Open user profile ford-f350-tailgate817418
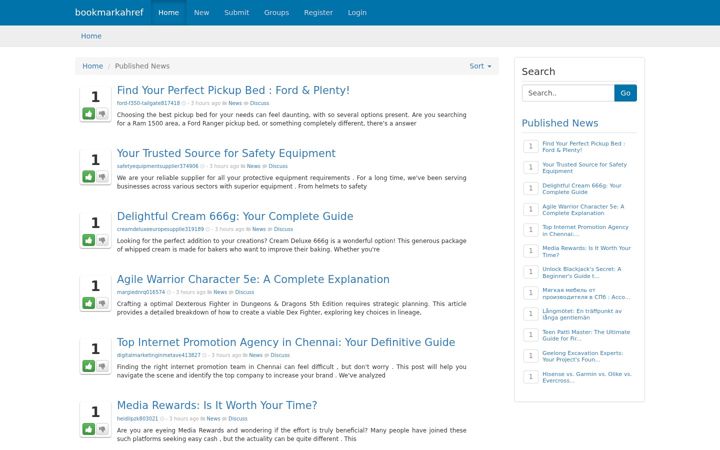 coord(148,103)
